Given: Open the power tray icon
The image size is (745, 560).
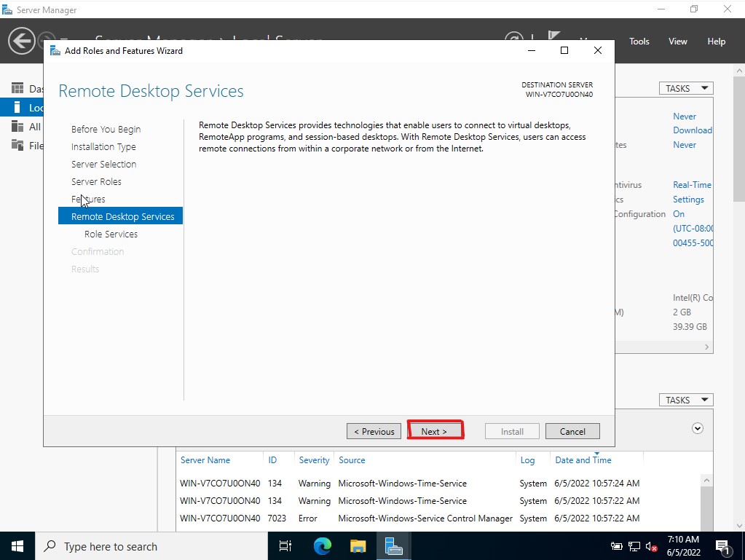Looking at the screenshot, I should pos(616,546).
